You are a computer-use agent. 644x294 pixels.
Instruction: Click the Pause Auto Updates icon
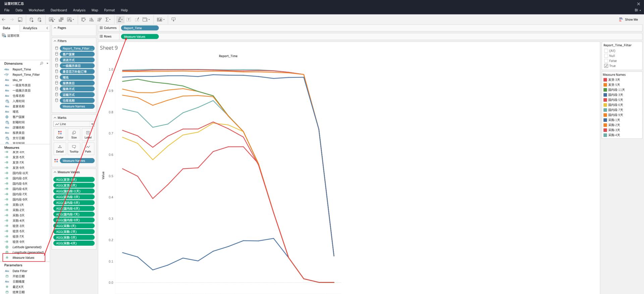40,19
